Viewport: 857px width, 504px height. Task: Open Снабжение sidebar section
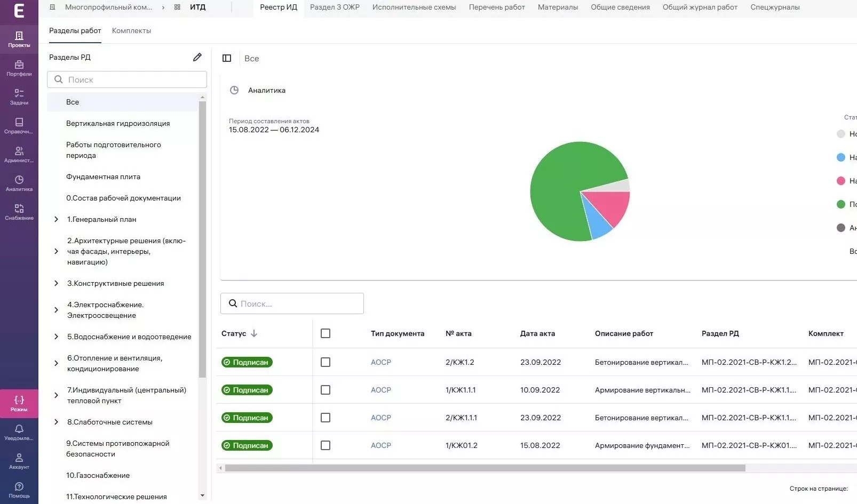click(x=19, y=212)
